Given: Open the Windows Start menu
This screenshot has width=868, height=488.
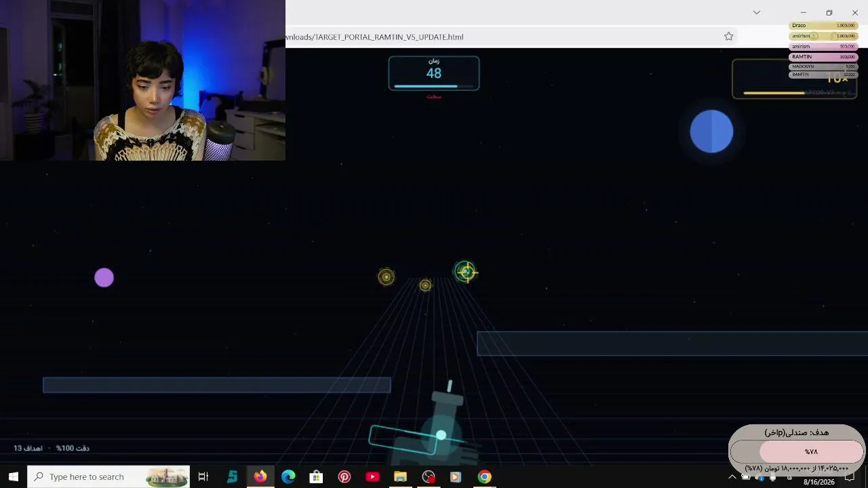Looking at the screenshot, I should point(14,476).
